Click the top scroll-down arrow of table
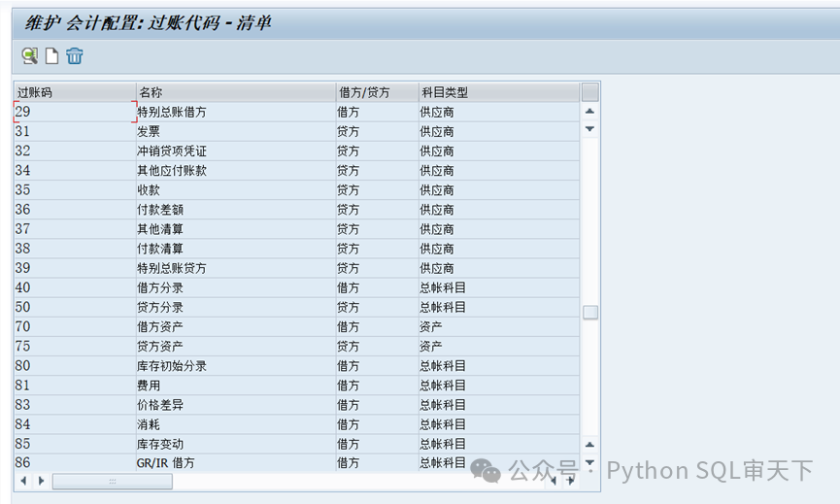840x504 pixels. coord(589,129)
